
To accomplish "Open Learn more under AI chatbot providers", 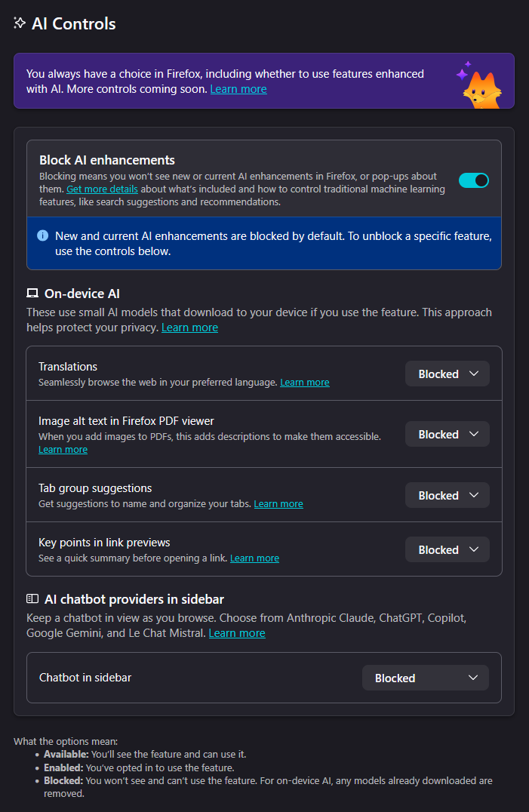I will (237, 633).
